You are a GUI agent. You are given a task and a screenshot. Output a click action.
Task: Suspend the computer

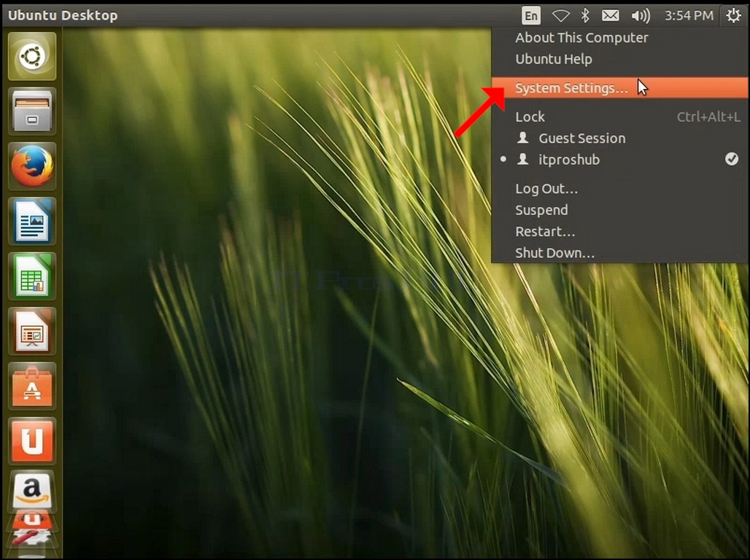pos(620,211)
